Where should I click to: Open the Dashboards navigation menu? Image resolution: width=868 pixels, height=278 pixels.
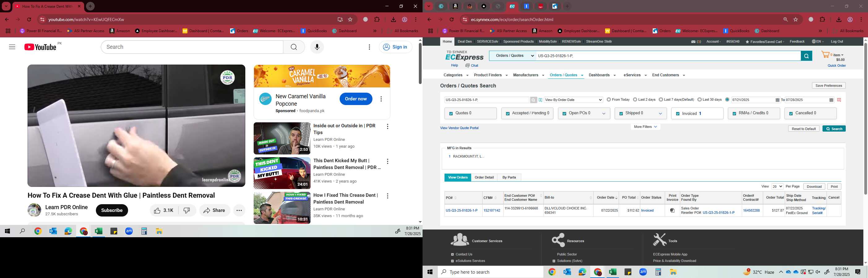click(602, 75)
